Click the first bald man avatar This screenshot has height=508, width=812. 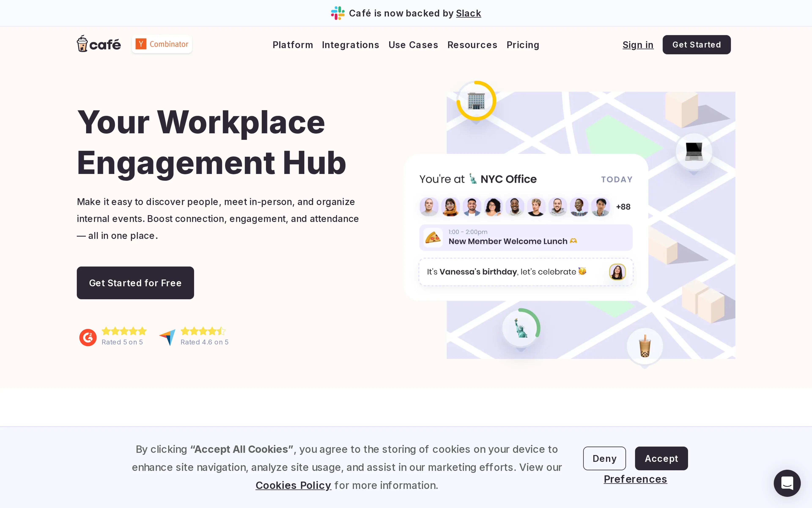[429, 207]
